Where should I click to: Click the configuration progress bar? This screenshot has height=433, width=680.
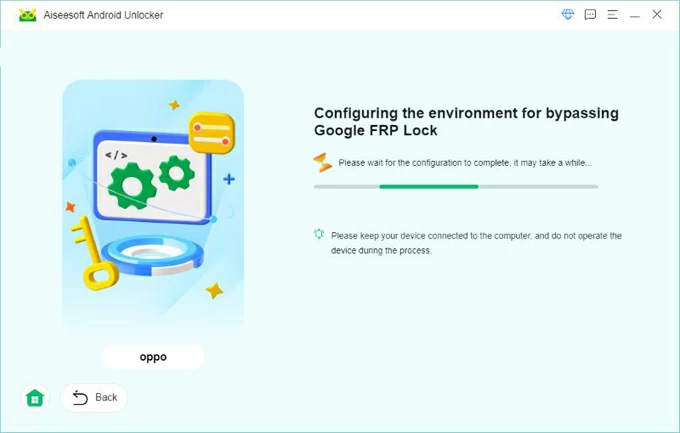(455, 186)
